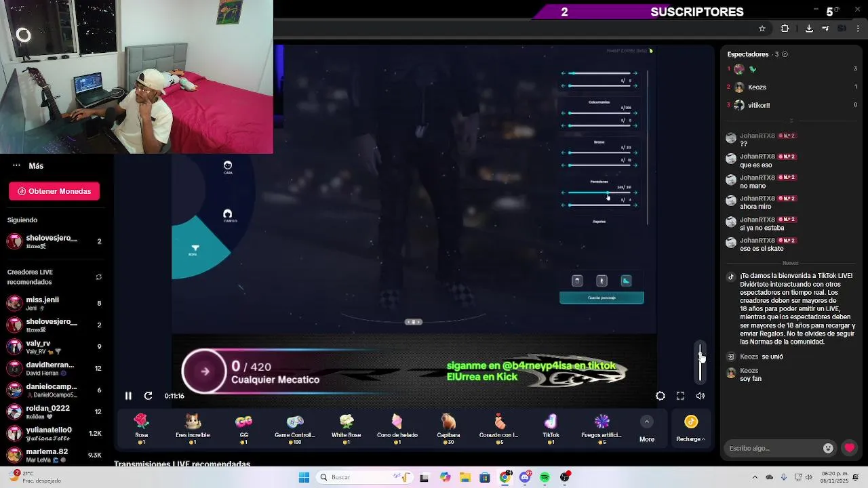Adjust the vertical volume slider
868x488 pixels.
pos(701,362)
